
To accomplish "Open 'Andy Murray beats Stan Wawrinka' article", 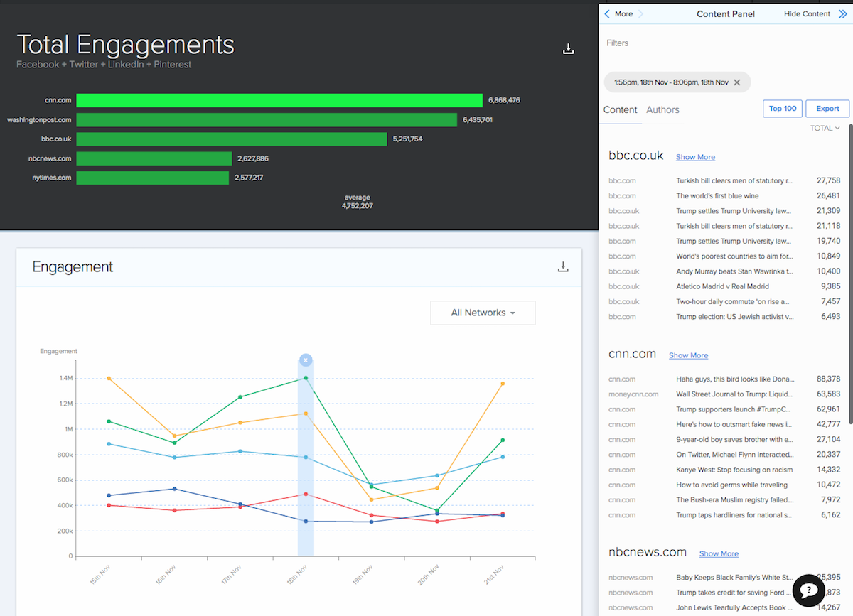I will [x=734, y=271].
